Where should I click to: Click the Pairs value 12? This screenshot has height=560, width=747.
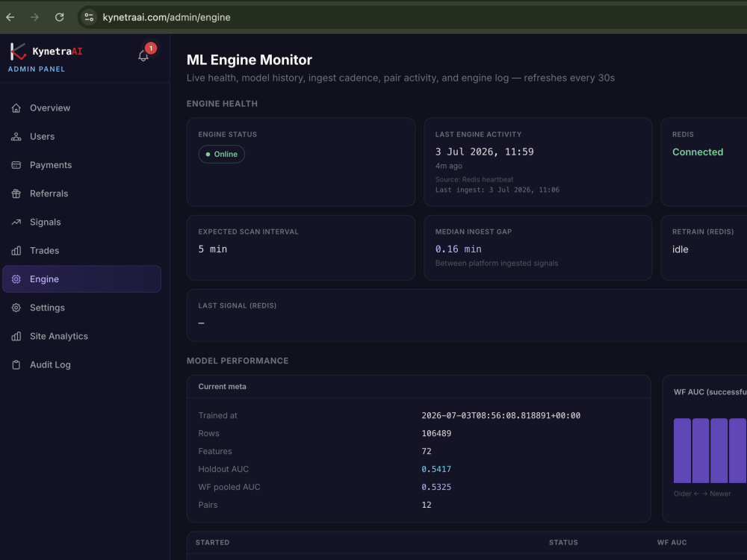(x=427, y=505)
